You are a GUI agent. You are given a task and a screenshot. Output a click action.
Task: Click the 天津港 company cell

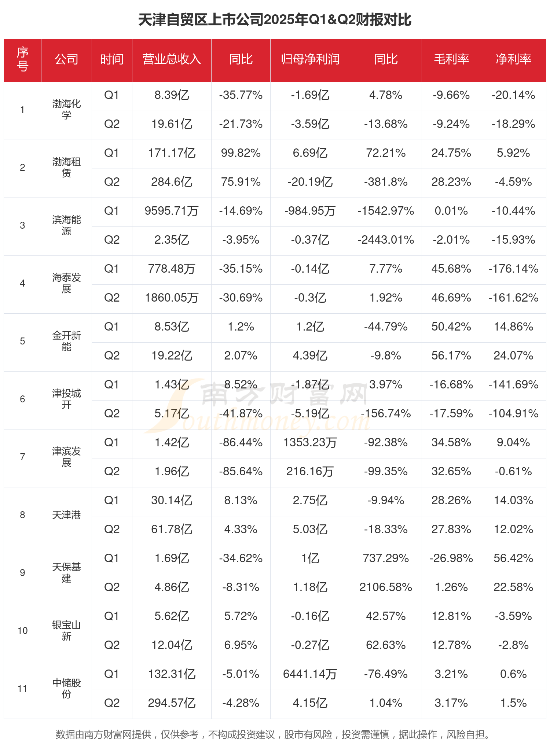[x=66, y=515]
